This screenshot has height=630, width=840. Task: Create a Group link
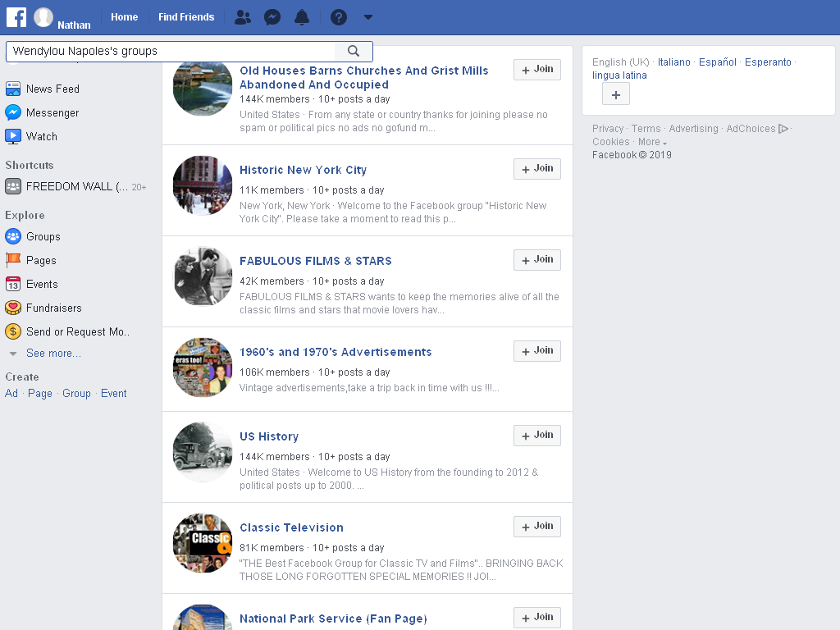[76, 393]
